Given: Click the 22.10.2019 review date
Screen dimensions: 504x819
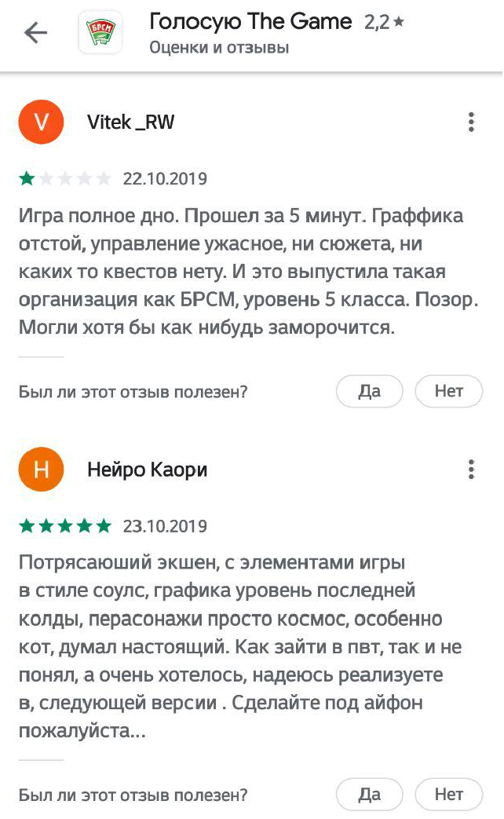Looking at the screenshot, I should 165,179.
